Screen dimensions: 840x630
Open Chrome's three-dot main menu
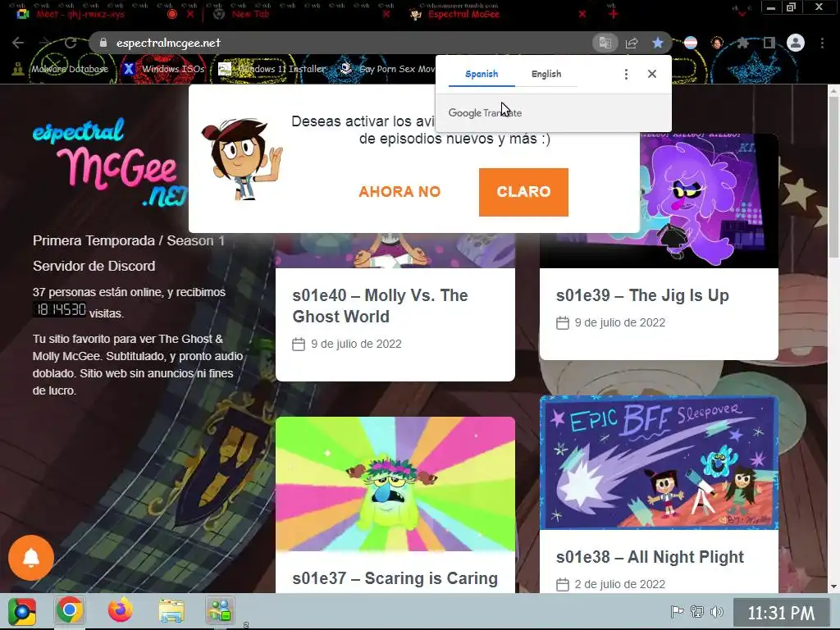822,43
